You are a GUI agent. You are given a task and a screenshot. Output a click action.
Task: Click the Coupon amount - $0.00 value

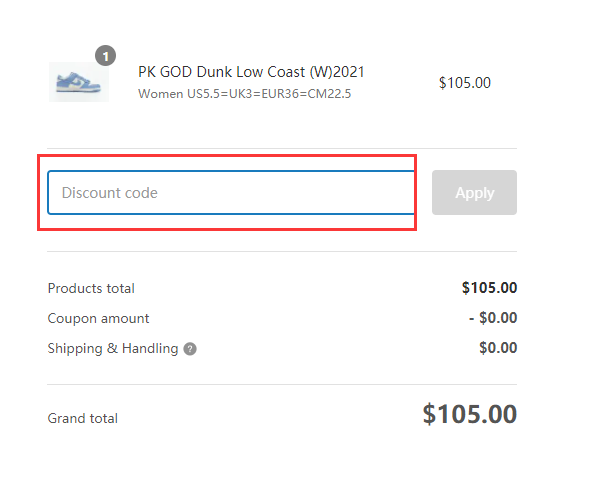tap(493, 318)
